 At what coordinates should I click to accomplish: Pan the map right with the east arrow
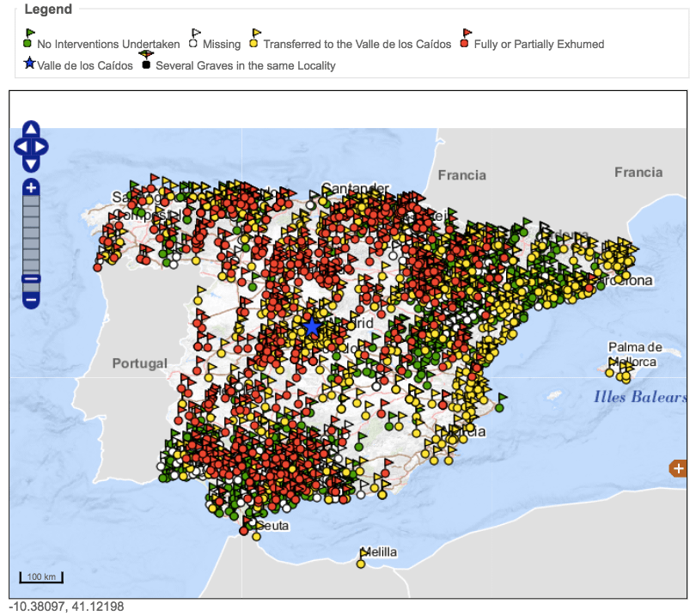[40, 146]
